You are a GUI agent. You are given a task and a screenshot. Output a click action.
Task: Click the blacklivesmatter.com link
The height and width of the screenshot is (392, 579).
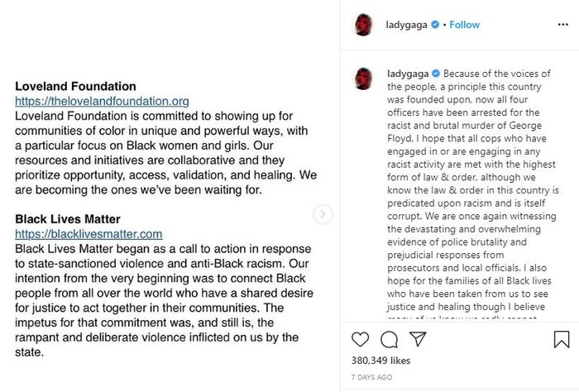(89, 234)
